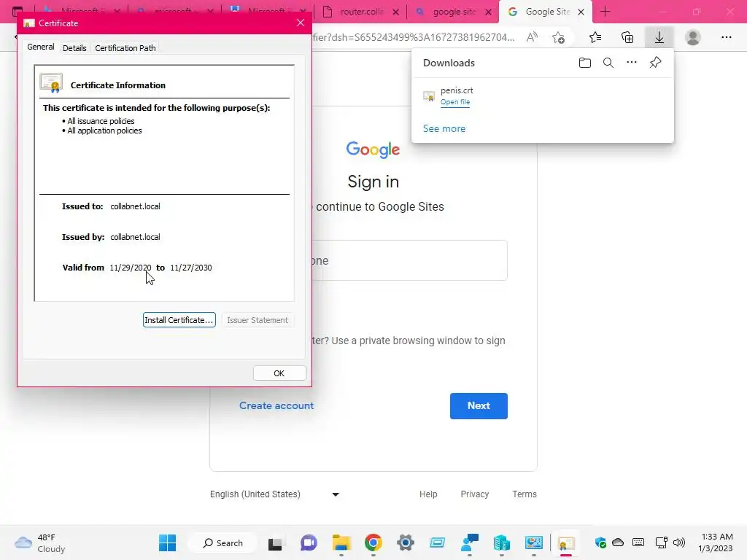Open Edge Collections icon
This screenshot has width=747, height=560.
[x=627, y=38]
